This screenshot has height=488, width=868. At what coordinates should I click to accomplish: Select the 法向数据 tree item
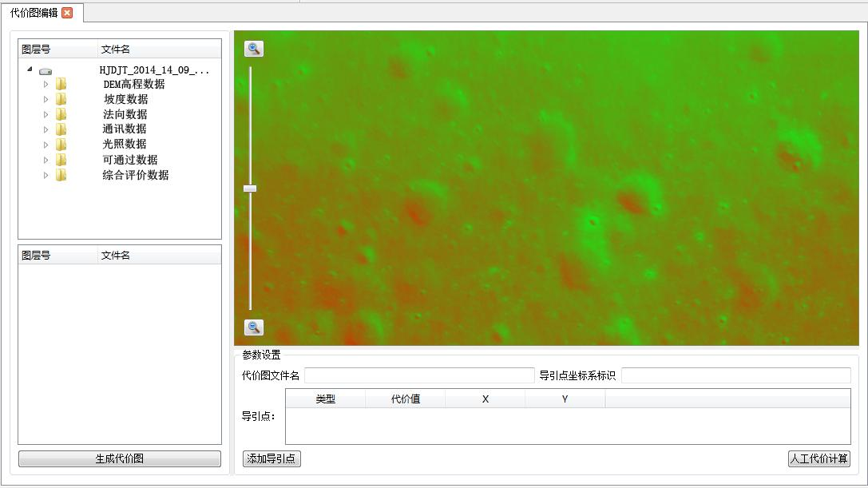125,114
